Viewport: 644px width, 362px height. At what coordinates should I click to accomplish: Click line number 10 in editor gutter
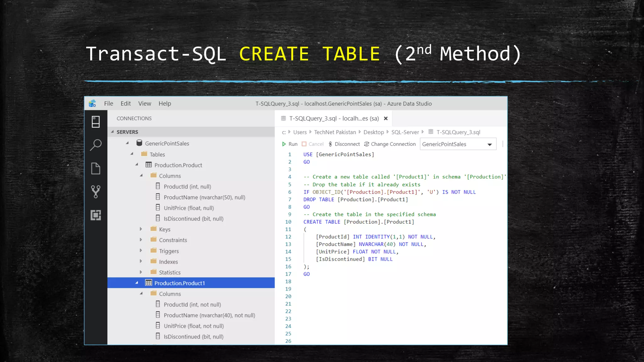pos(288,222)
